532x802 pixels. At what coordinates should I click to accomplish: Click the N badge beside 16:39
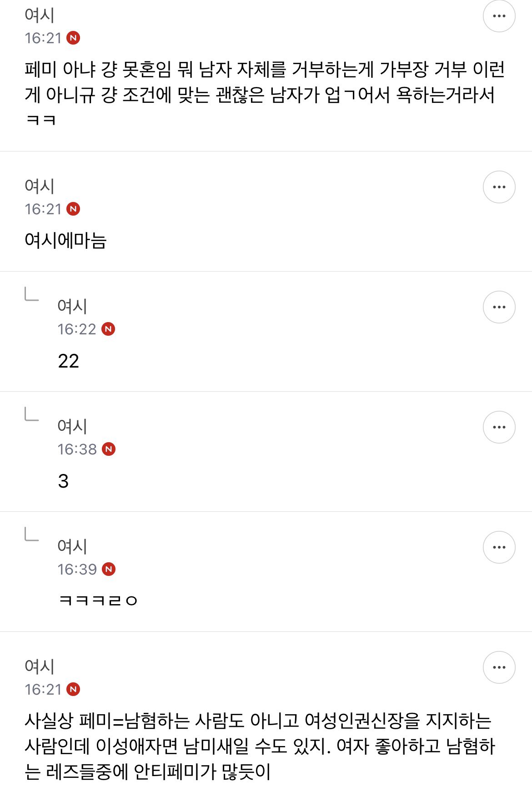[109, 569]
